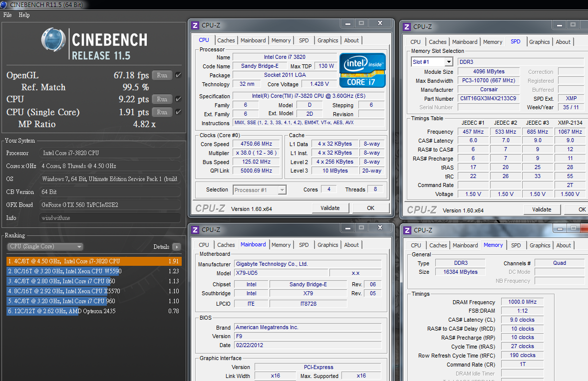Open About tab in top-left CPU-Z window
Screen dimensions: 588x381
click(x=351, y=40)
